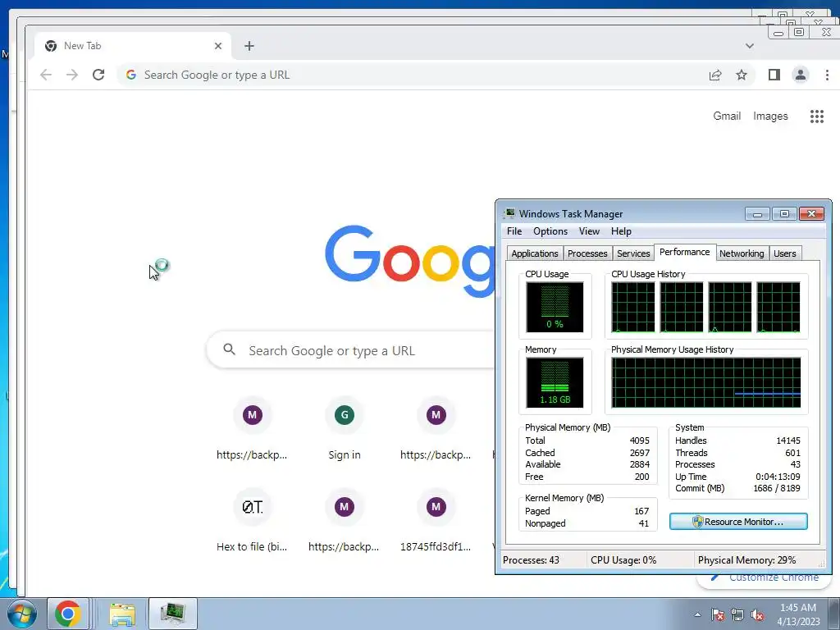Open the Hex to file shortcut tile
Viewport: 840px width, 630px height.
[252, 521]
